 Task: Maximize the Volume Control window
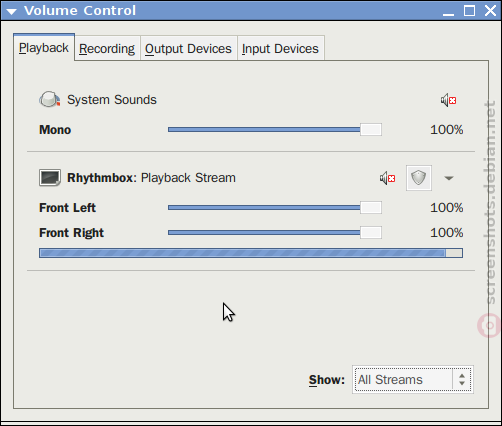pos(469,11)
